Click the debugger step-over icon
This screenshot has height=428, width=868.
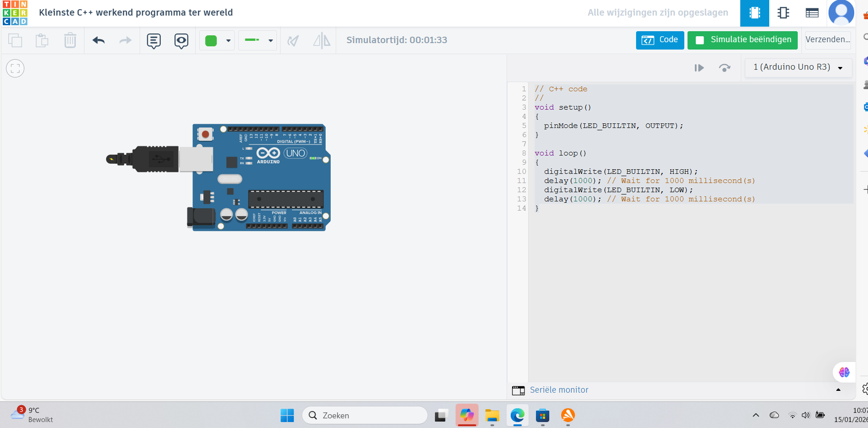pyautogui.click(x=725, y=68)
